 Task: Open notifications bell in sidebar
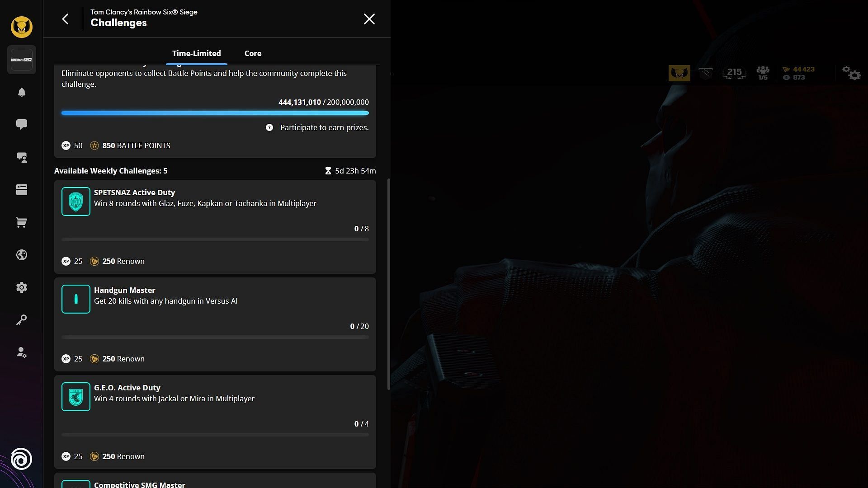pos(21,92)
